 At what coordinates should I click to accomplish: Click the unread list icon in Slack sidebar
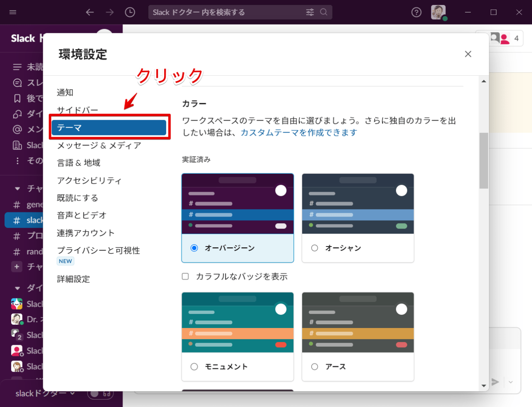17,67
